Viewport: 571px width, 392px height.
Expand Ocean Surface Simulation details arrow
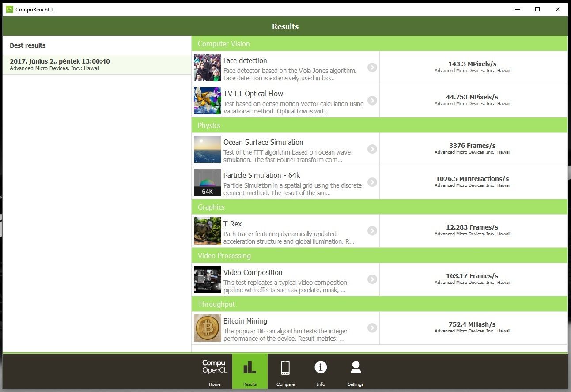click(372, 149)
